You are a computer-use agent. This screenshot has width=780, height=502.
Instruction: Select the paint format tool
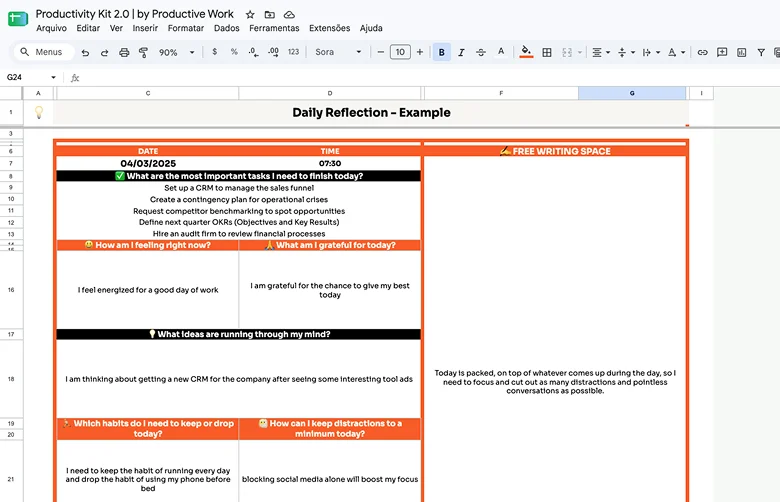(x=143, y=52)
